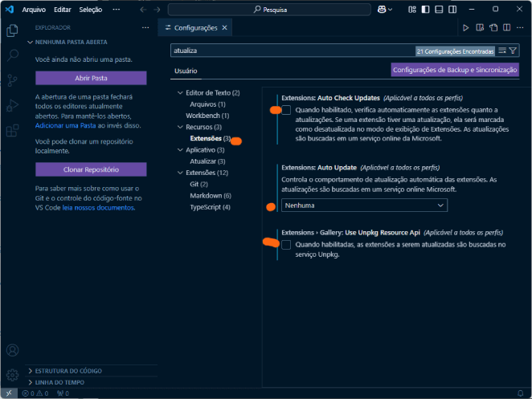532x399 pixels.
Task: Split the editor to the right
Action: click(506, 28)
